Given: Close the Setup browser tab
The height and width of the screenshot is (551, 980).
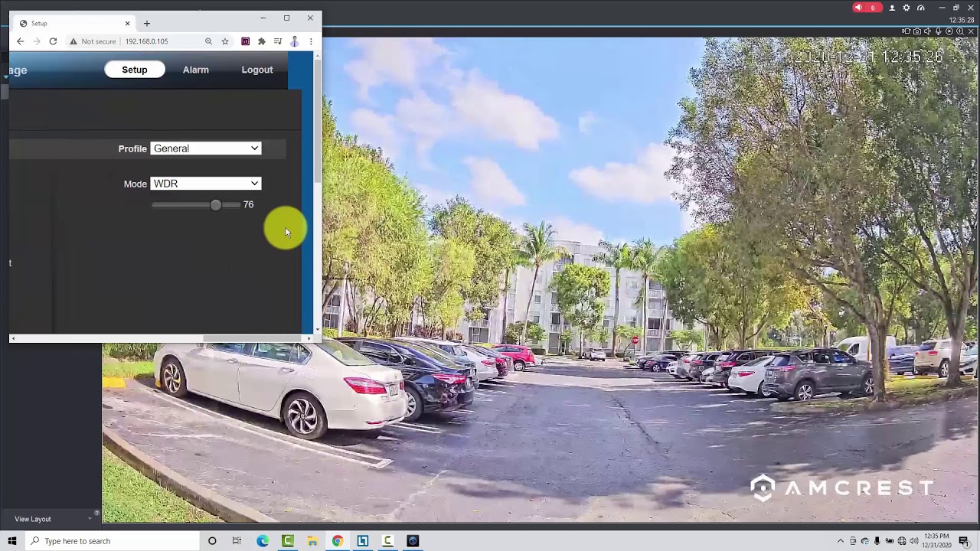Looking at the screenshot, I should [127, 24].
